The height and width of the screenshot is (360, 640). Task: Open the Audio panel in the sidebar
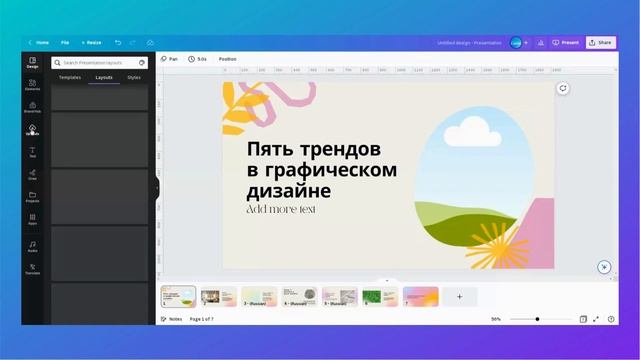point(32,247)
